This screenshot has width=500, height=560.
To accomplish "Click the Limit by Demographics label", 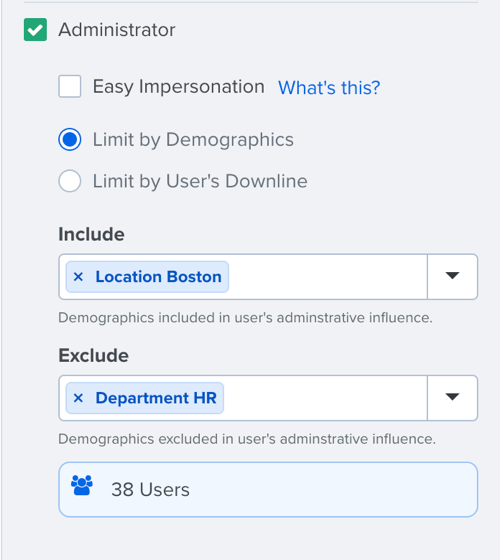I will pyautogui.click(x=193, y=140).
